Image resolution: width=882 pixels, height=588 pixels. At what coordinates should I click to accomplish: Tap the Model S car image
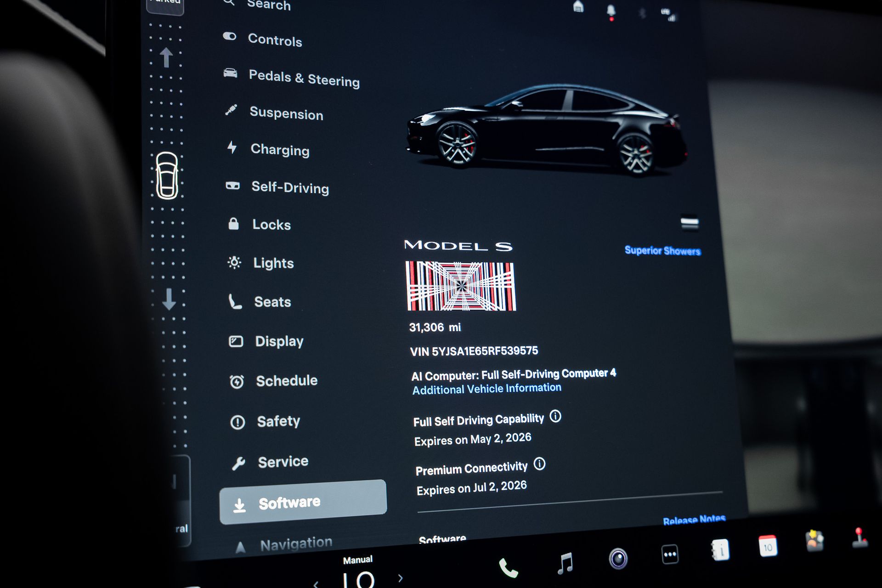[547, 130]
